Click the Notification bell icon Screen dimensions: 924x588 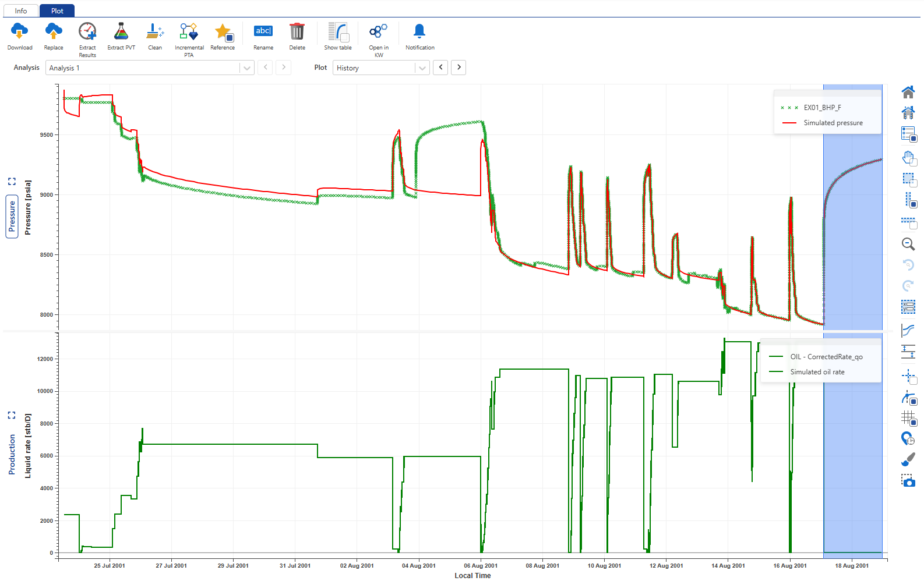[419, 32]
